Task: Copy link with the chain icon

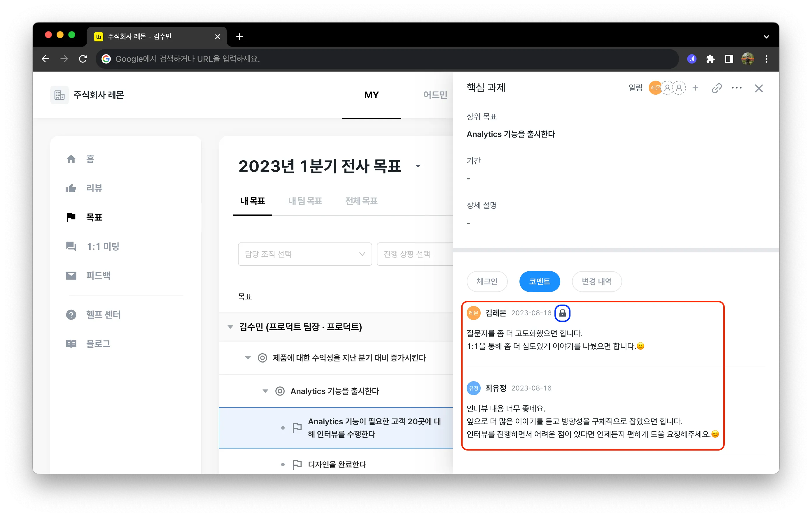Action: click(x=717, y=88)
